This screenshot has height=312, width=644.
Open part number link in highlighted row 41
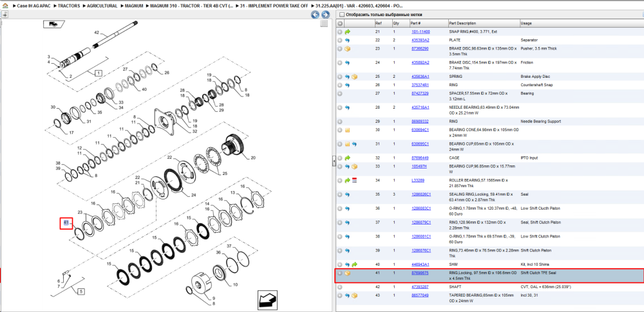420,273
